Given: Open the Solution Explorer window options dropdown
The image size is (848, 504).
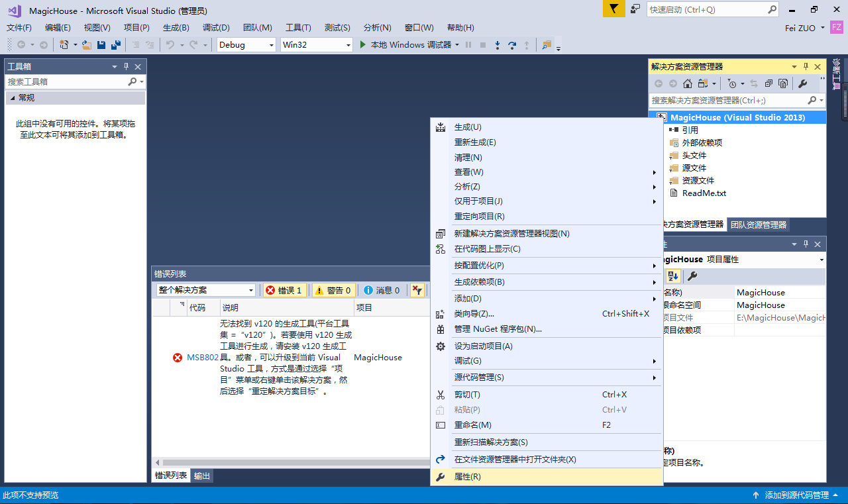Looking at the screenshot, I should [x=794, y=66].
